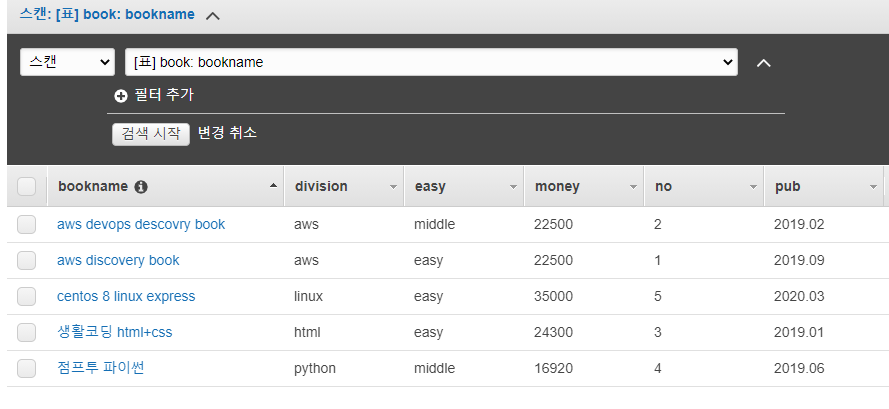The height and width of the screenshot is (409, 889).
Task: Click the 필터 추가 link
Action: 164,95
